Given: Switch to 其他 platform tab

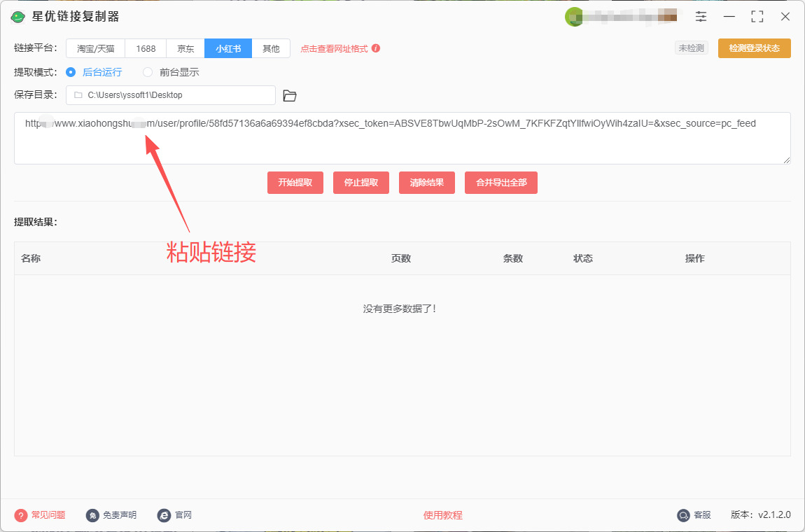Looking at the screenshot, I should point(271,49).
